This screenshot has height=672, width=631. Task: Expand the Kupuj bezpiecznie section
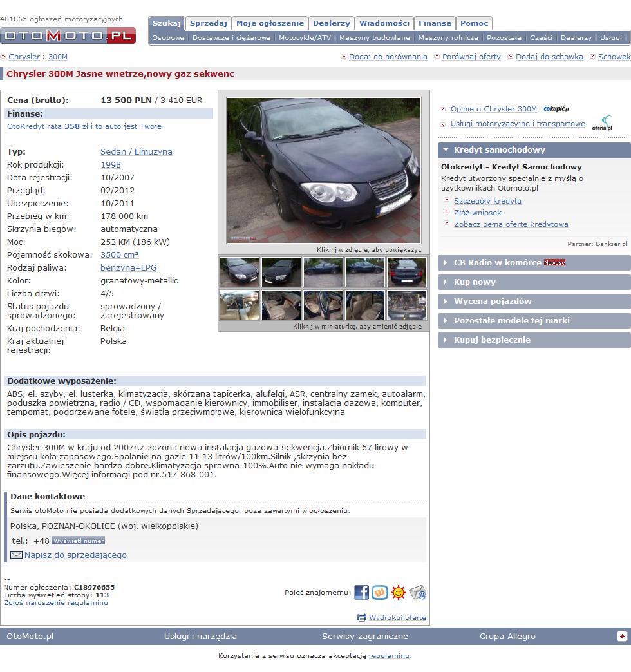(x=534, y=340)
